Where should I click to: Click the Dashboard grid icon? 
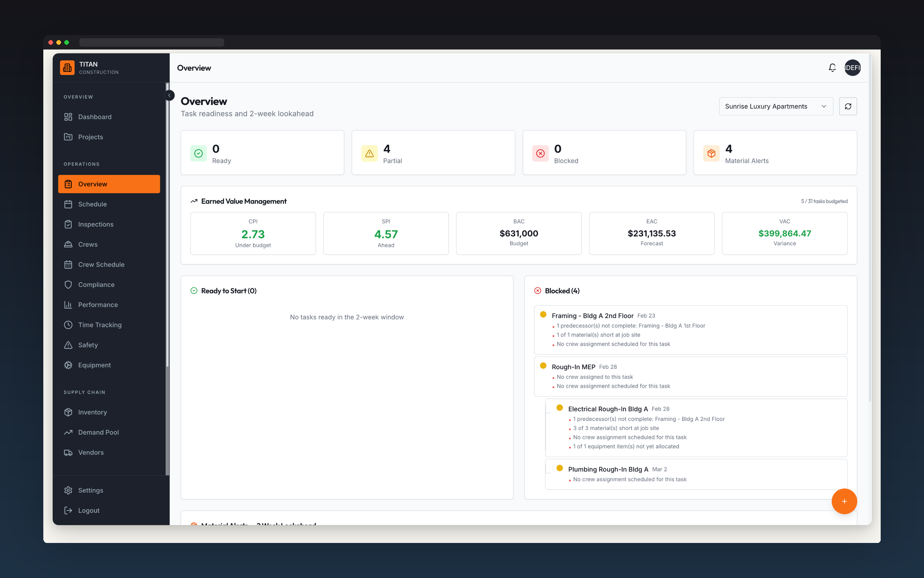coord(68,117)
